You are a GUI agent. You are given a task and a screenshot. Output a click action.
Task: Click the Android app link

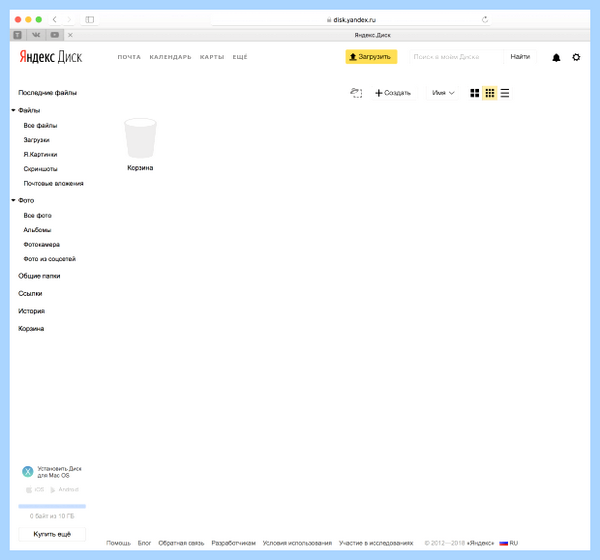coord(64,490)
